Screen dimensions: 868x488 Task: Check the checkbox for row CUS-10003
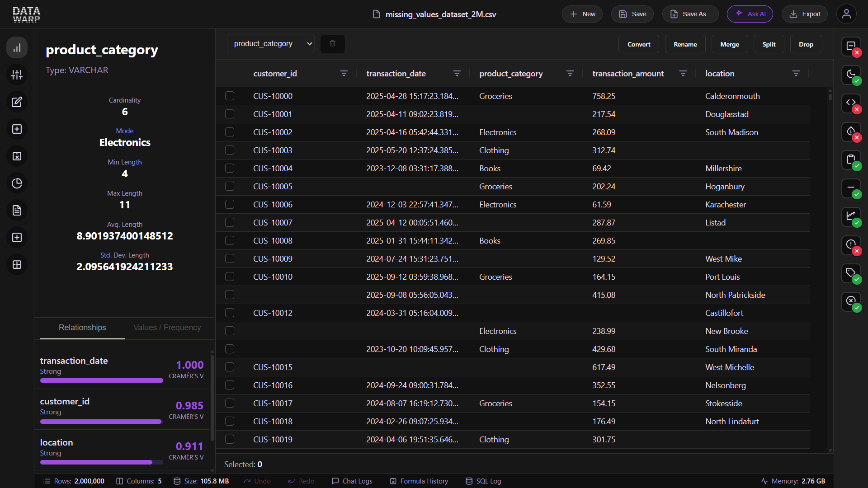[230, 150]
